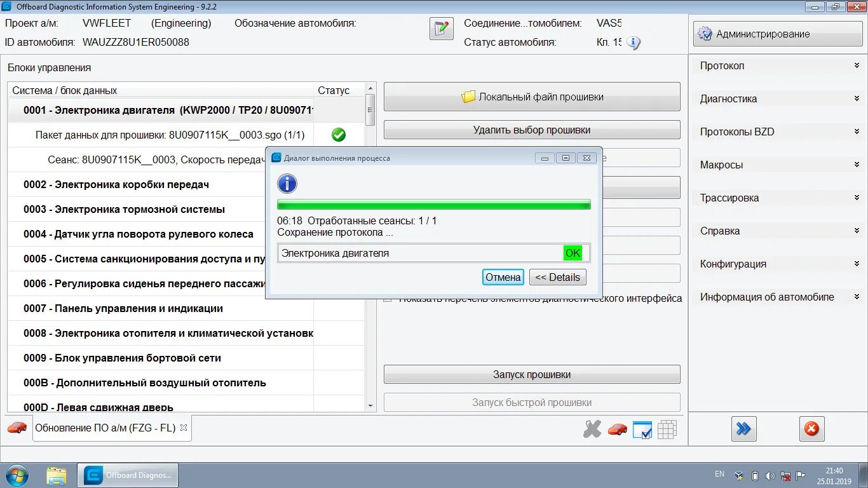
Task: Click Администрирование button
Action: click(x=778, y=34)
